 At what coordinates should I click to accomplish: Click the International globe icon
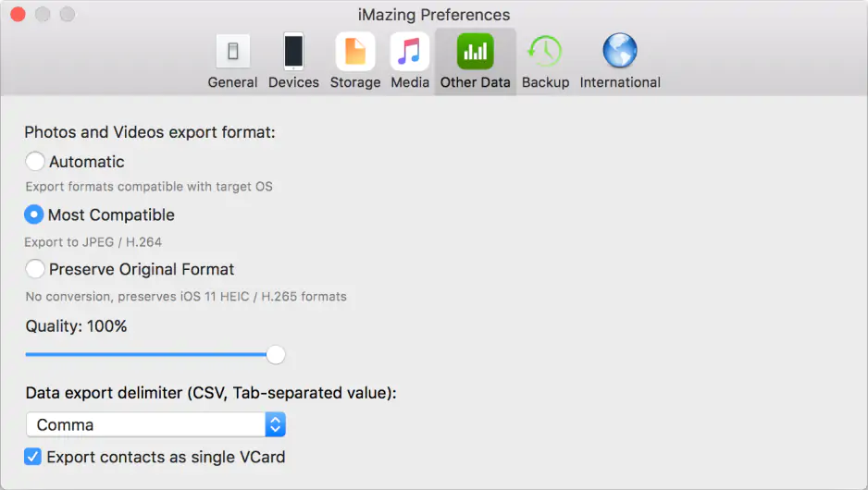tap(620, 51)
